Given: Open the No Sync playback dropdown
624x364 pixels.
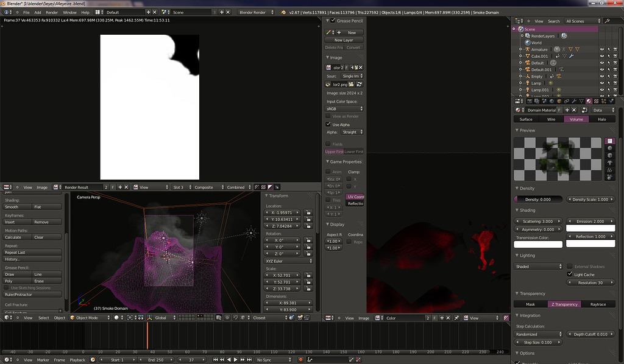Looking at the screenshot, I should click(x=273, y=360).
